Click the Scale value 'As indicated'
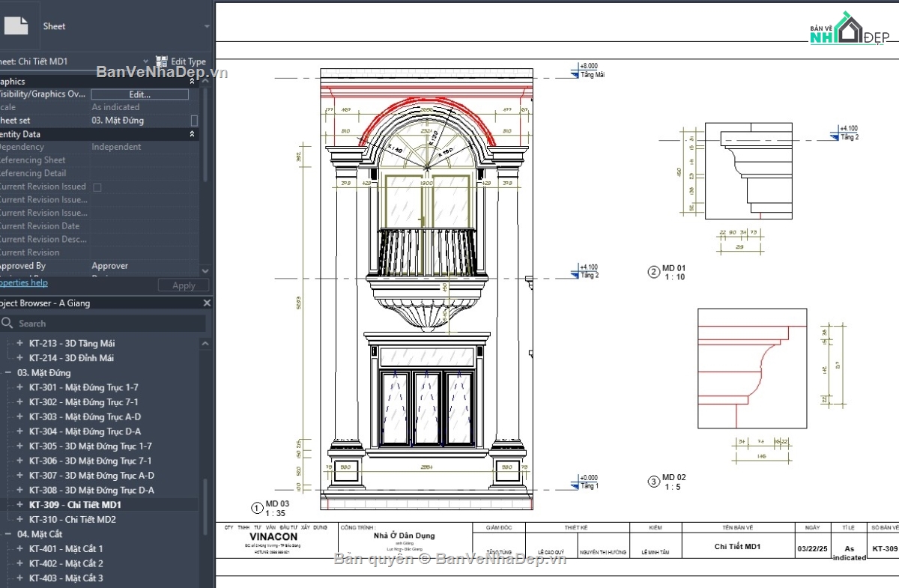Image resolution: width=899 pixels, height=588 pixels. (115, 107)
